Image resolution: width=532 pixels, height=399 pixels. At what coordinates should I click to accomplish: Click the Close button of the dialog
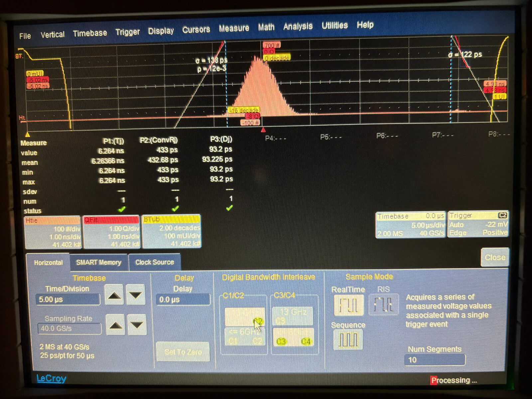[495, 257]
